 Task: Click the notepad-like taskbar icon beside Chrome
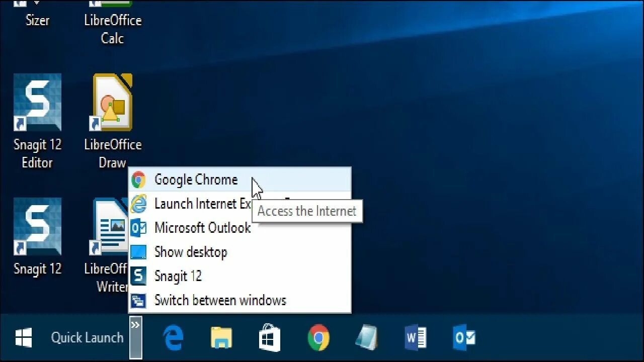click(x=366, y=337)
